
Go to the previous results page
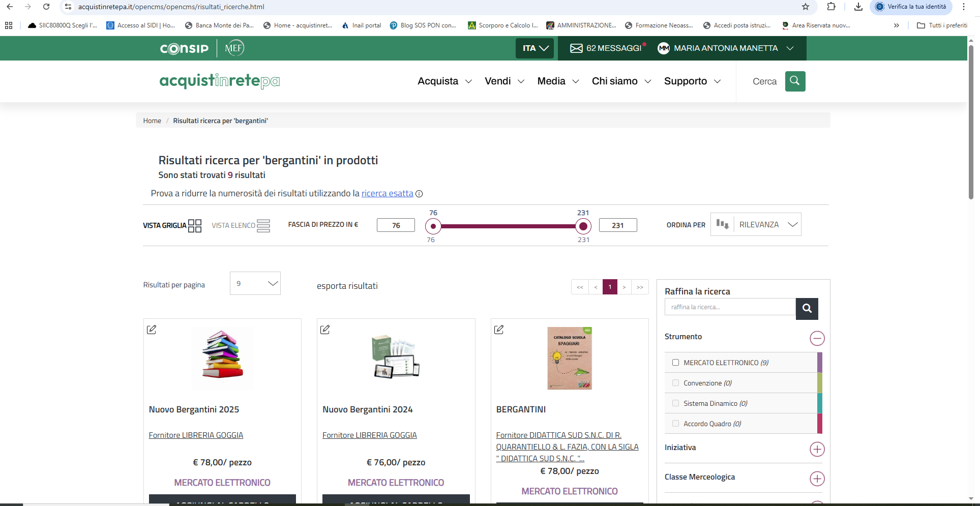[x=596, y=287]
